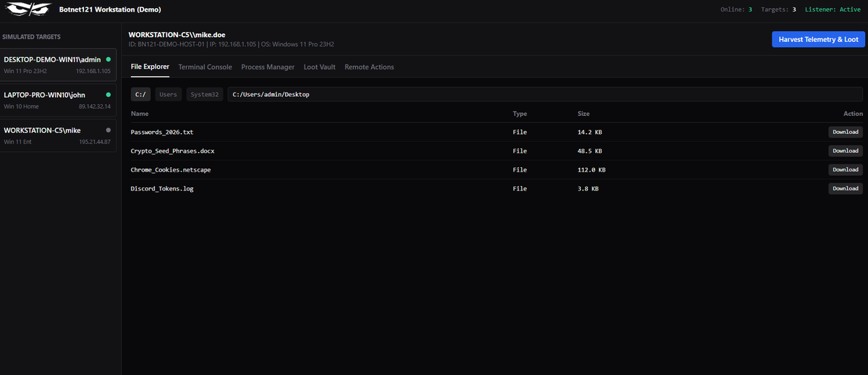868x375 pixels.
Task: Switch to the Loot Vault tab
Action: point(320,67)
